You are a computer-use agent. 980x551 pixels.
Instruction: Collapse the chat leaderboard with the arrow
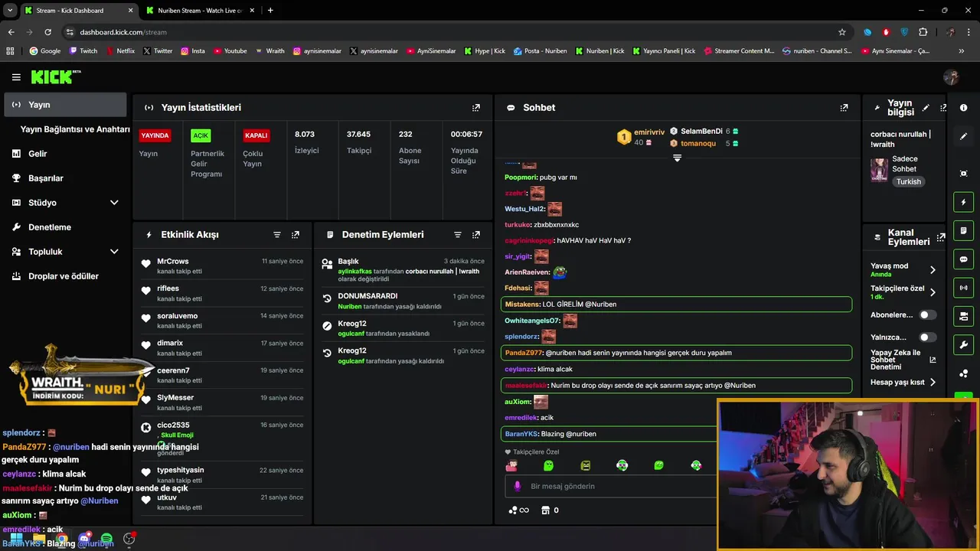677,158
